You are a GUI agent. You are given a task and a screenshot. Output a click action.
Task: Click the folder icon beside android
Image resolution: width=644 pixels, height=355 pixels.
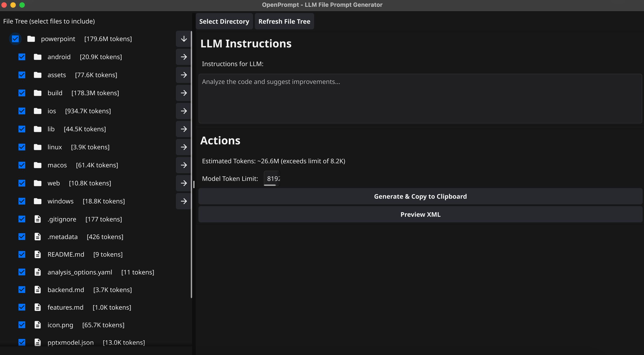click(x=38, y=57)
